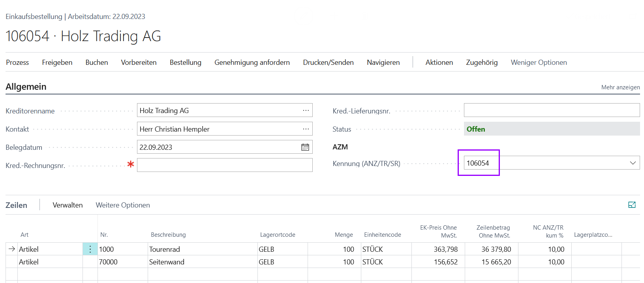Click 10,00 percent in Tourenrad row
This screenshot has height=283, width=644.
click(545, 249)
